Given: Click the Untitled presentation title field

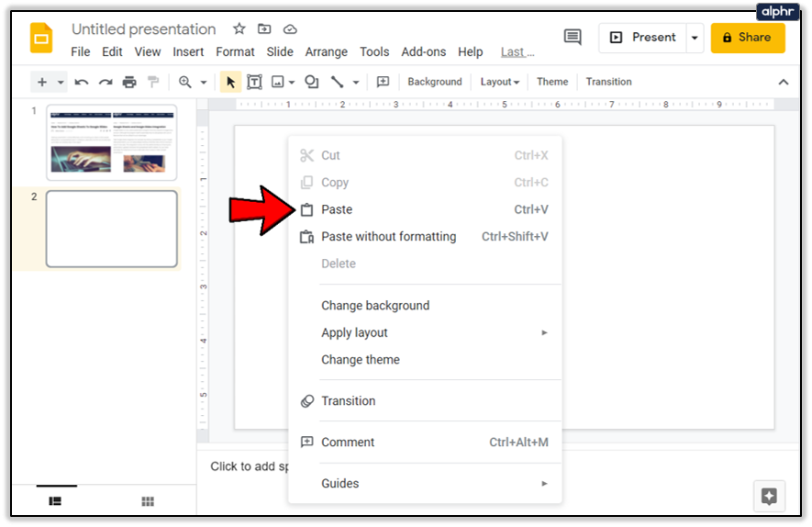Looking at the screenshot, I should [143, 29].
